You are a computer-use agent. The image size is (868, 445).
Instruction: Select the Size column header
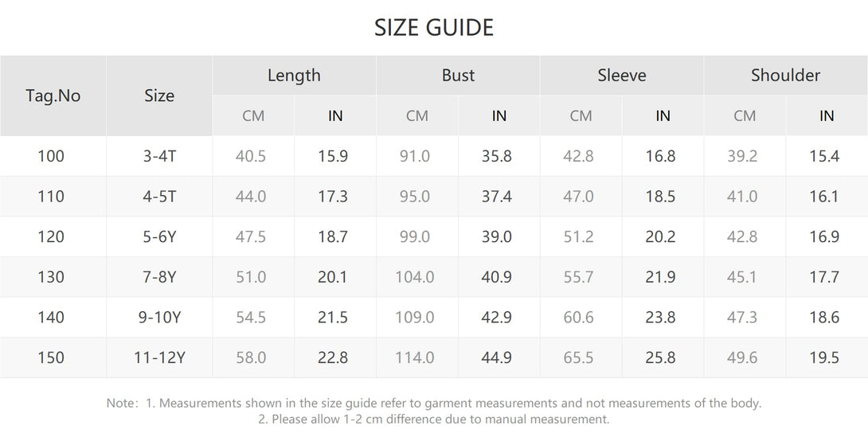click(x=159, y=96)
